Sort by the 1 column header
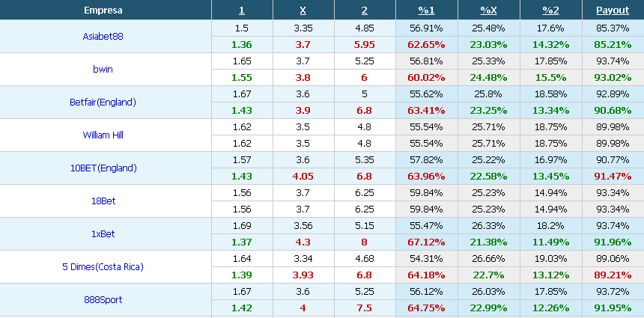 coord(241,10)
